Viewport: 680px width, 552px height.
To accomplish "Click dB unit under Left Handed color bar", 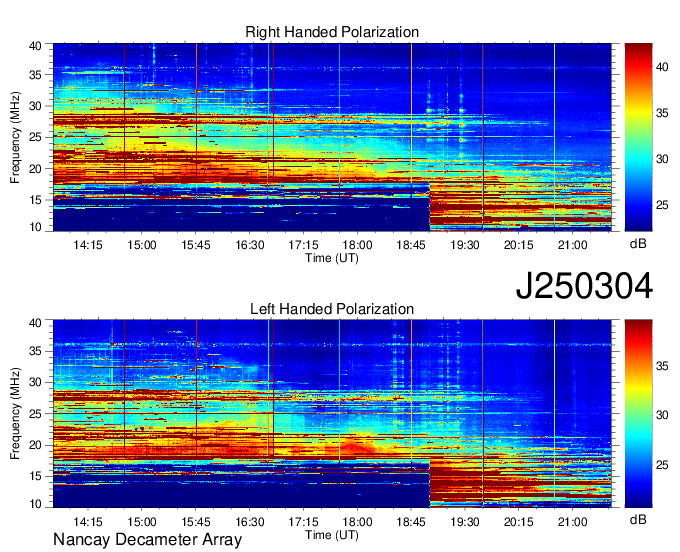I will click(638, 520).
